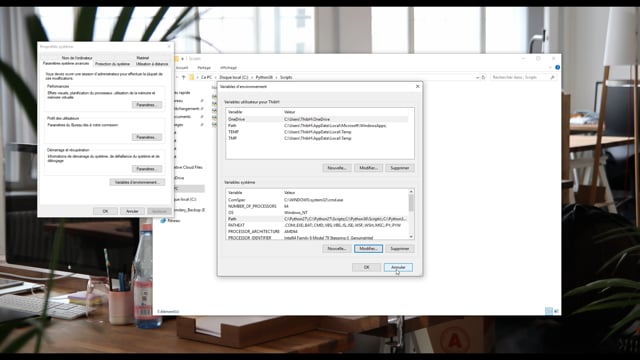Click the system variables list scrollbar down arrow

(411, 237)
